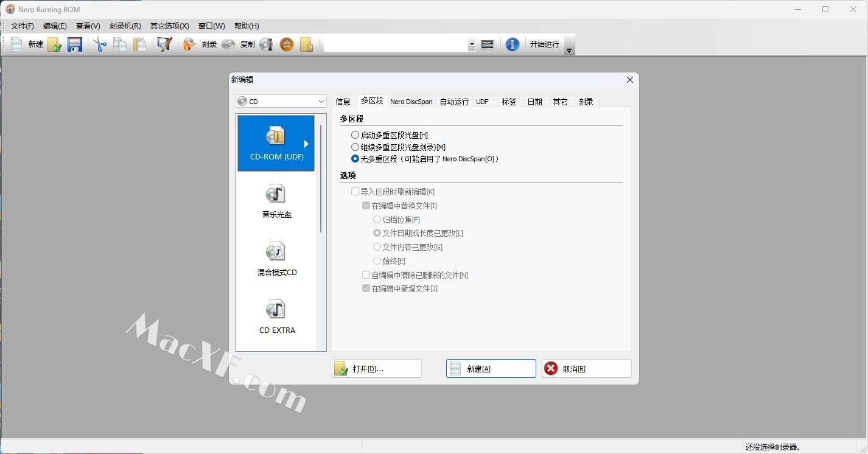Select 启动多重区段光盘 radio option
The image size is (868, 454).
355,135
